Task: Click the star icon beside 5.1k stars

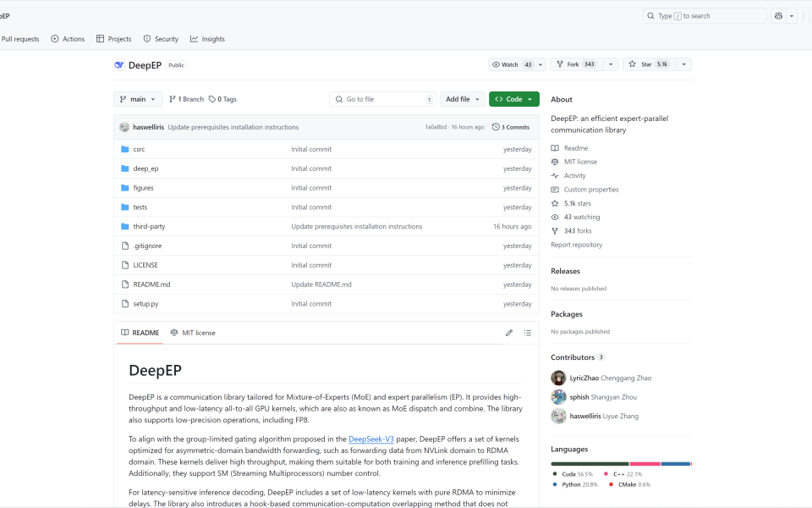Action: tap(555, 203)
